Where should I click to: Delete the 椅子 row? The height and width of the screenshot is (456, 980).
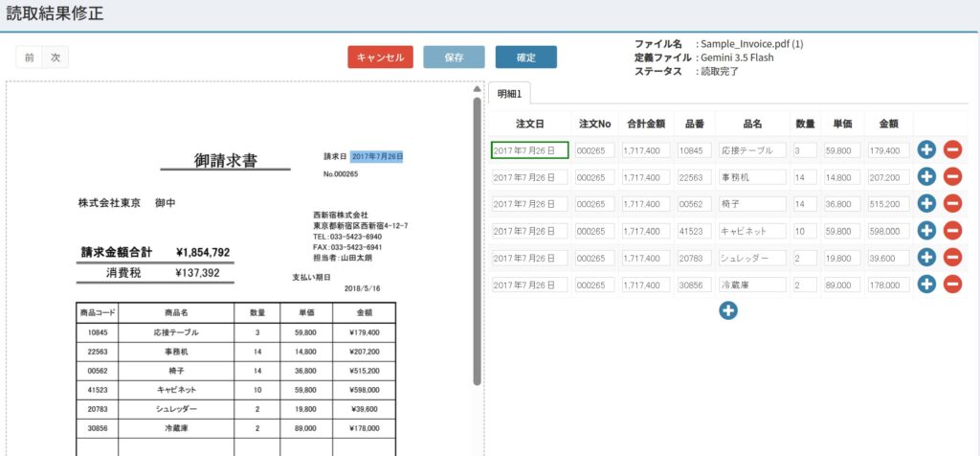[952, 204]
